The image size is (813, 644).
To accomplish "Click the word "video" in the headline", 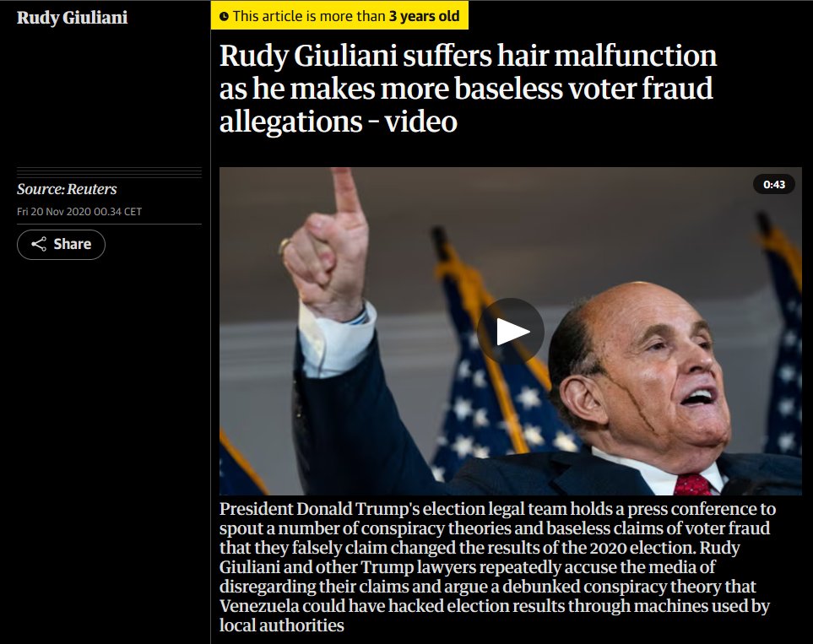I will [420, 122].
